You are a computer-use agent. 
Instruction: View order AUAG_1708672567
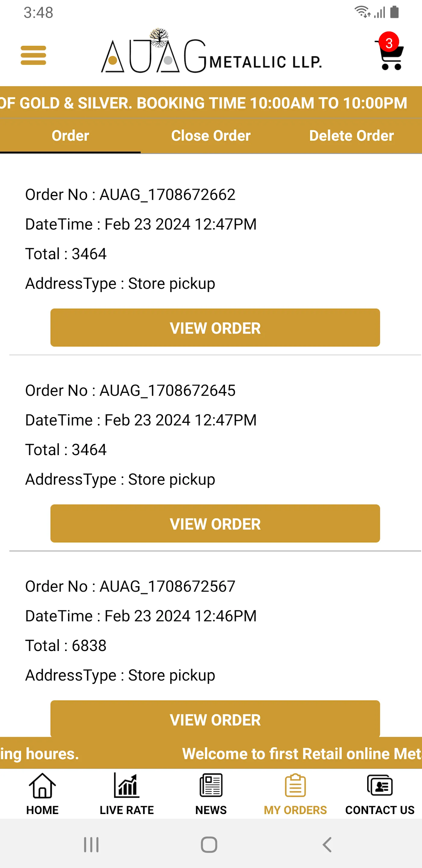[215, 719]
